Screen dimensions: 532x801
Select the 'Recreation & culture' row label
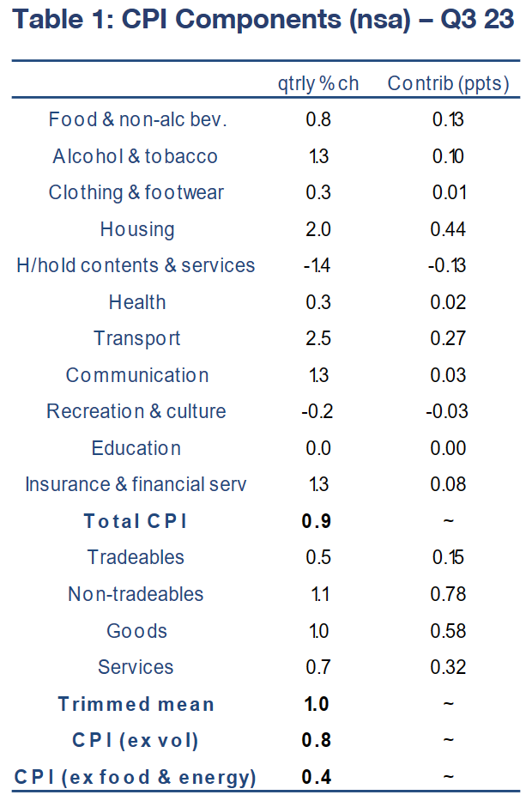(136, 411)
